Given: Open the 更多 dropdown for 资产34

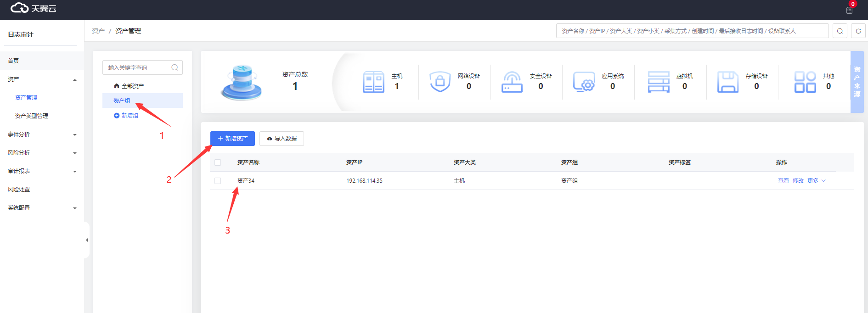Looking at the screenshot, I should (x=816, y=181).
